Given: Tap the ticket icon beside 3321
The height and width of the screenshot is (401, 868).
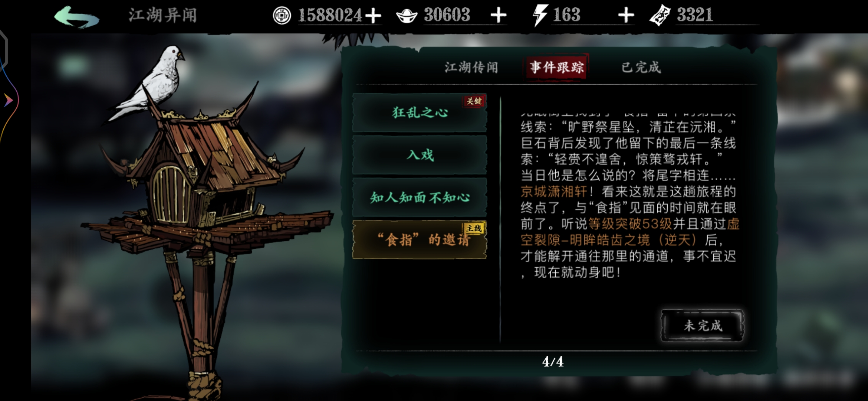Looking at the screenshot, I should click(x=660, y=16).
